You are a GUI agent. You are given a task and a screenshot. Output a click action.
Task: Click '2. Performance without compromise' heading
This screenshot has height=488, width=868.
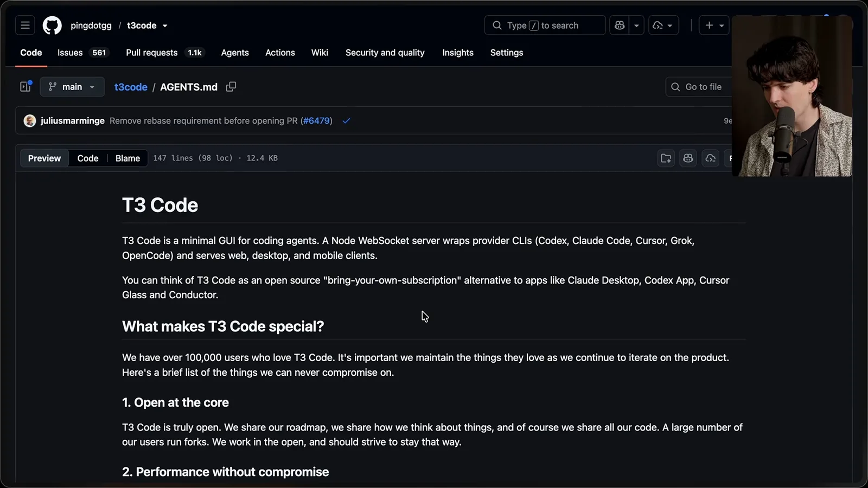(x=225, y=472)
